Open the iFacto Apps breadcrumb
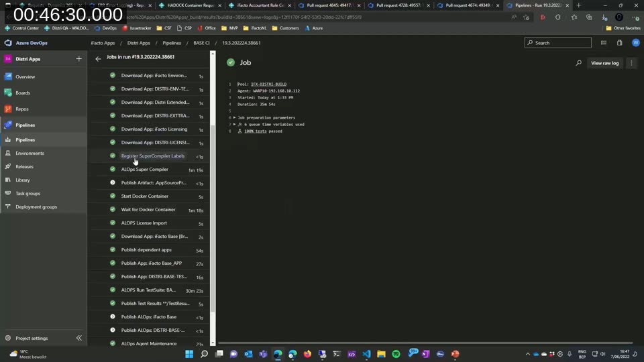644x362 pixels. pos(103,43)
